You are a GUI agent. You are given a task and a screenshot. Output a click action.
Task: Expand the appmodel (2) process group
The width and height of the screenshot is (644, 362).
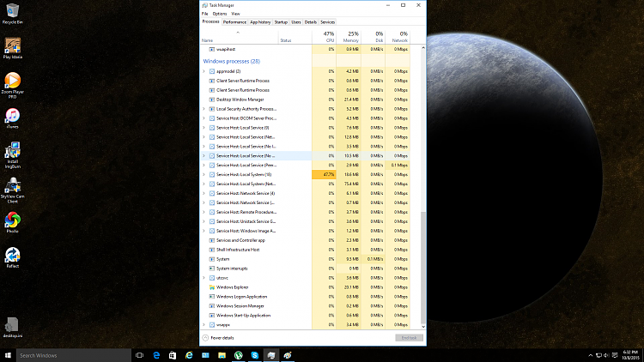point(204,71)
